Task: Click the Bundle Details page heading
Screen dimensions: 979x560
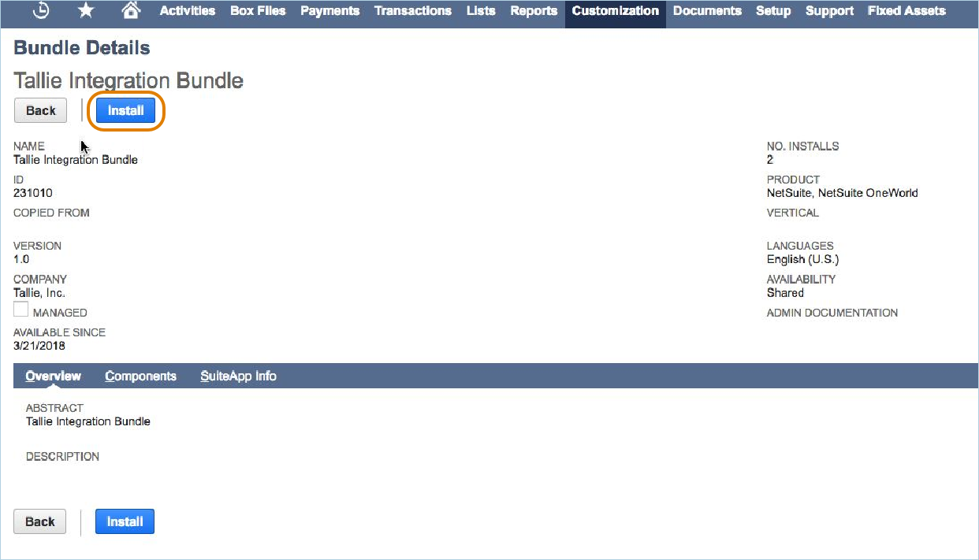Action: point(82,48)
